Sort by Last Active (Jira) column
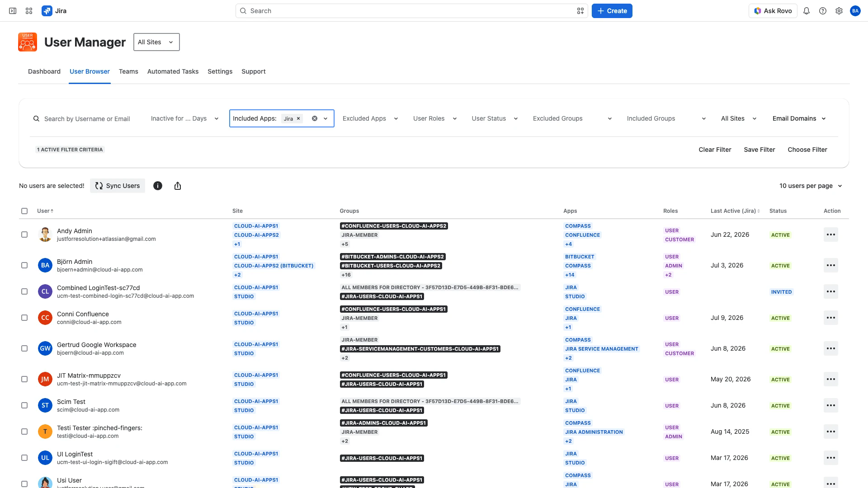This screenshot has width=868, height=488. [735, 211]
